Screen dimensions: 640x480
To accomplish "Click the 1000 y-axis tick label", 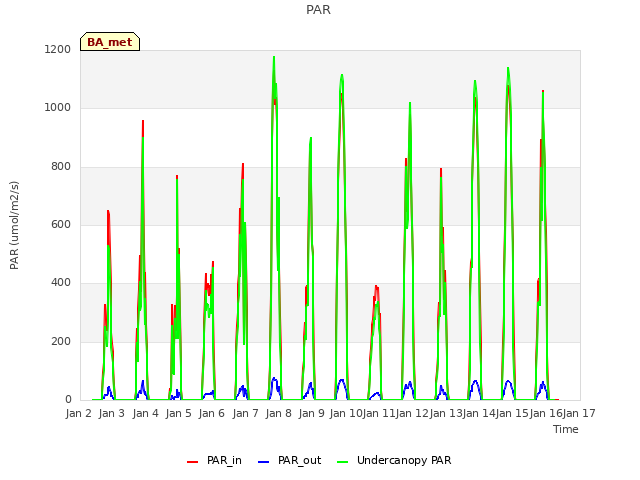I will (58, 107).
